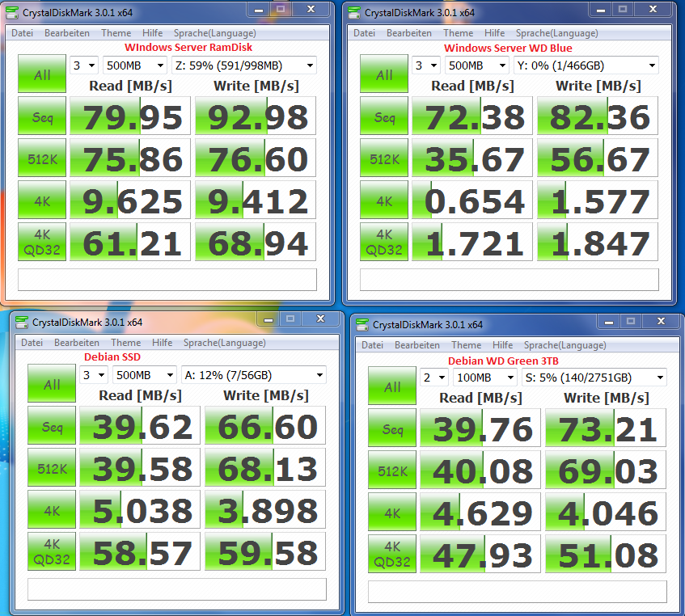Start 4K test in the Debian SSD window

(52, 509)
